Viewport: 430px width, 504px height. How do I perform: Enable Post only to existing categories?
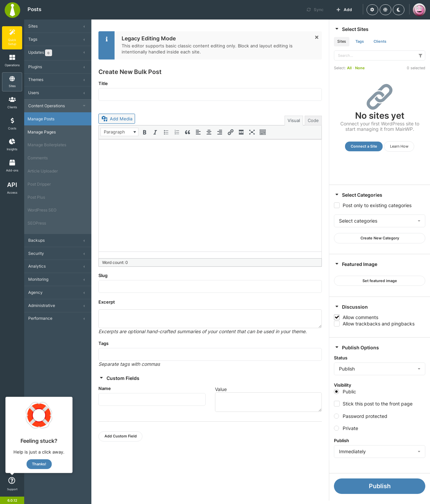[x=337, y=205]
